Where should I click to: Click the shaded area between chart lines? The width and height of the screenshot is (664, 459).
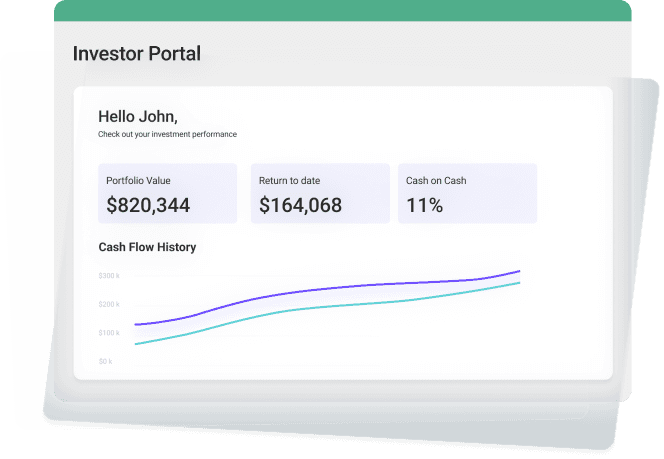click(300, 297)
